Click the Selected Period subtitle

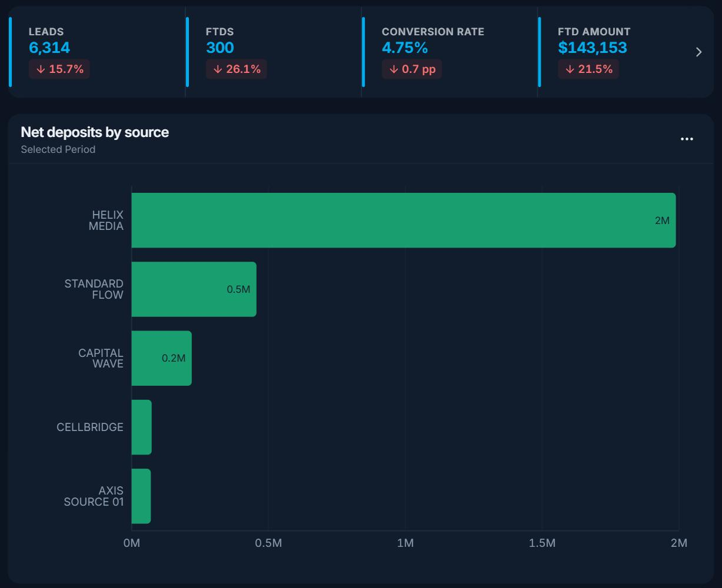coord(58,149)
